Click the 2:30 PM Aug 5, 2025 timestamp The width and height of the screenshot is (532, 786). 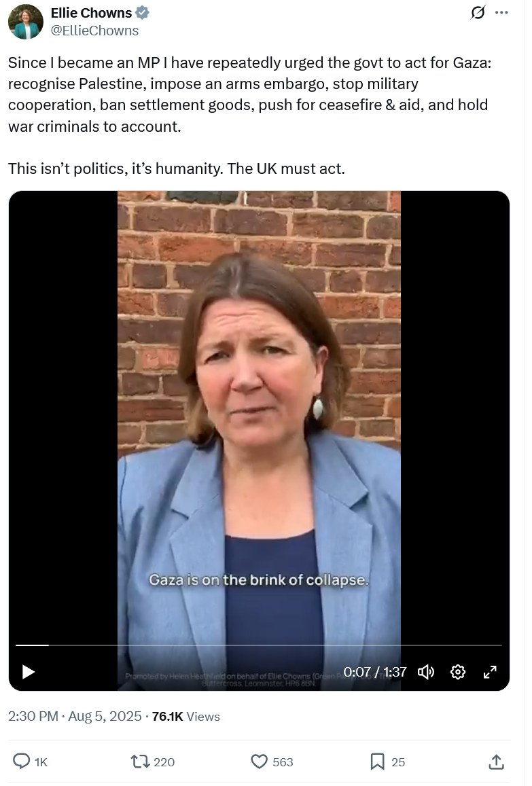coord(75,716)
